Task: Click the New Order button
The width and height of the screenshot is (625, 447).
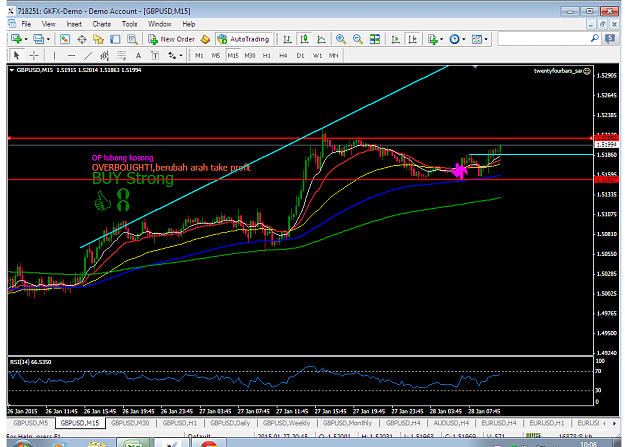Action: click(x=171, y=39)
